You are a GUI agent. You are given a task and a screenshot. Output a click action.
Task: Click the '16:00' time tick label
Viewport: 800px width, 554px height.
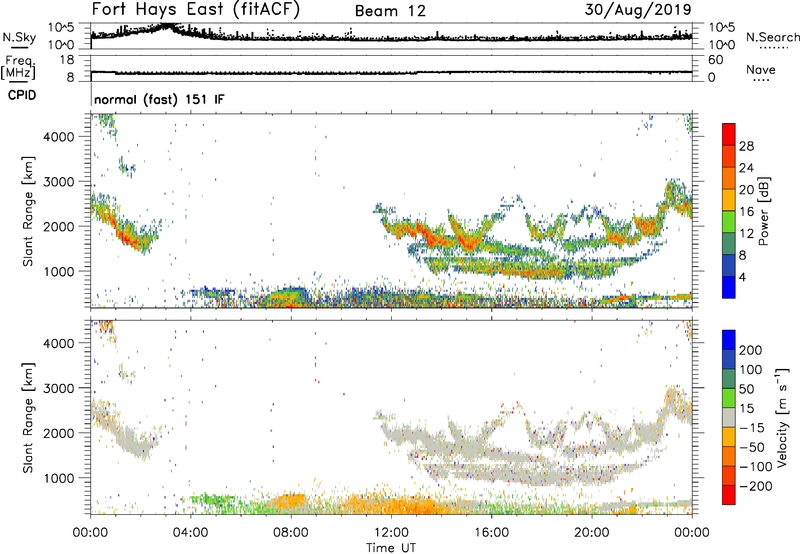click(491, 533)
